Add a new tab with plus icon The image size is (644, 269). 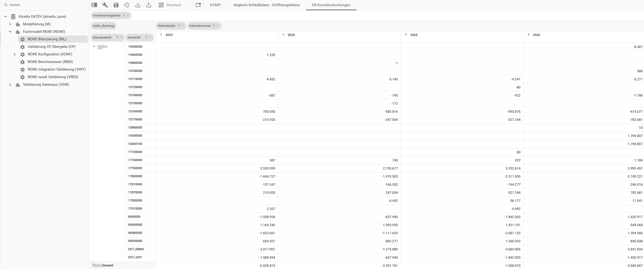point(198,5)
